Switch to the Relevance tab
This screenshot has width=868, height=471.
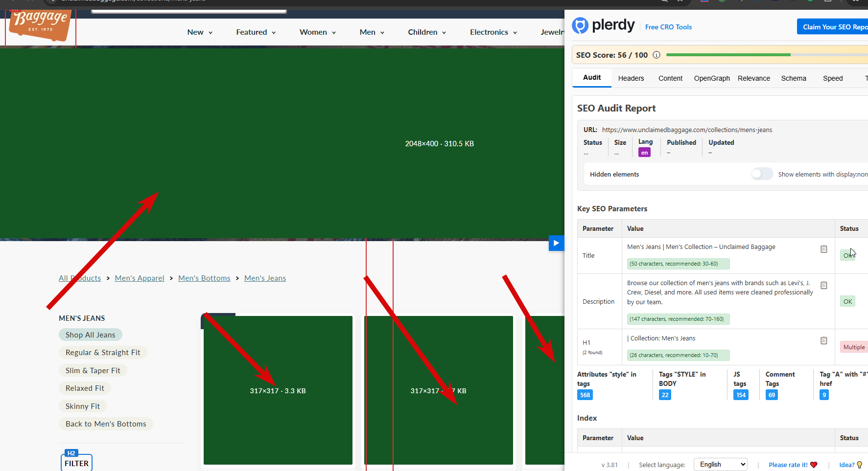754,78
